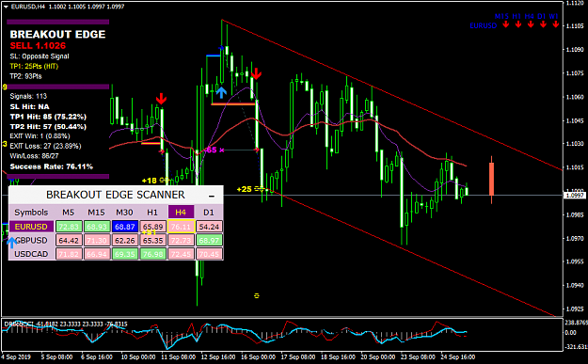Select the M5 timeframe column in scanner
588x364 pixels.
[69, 213]
